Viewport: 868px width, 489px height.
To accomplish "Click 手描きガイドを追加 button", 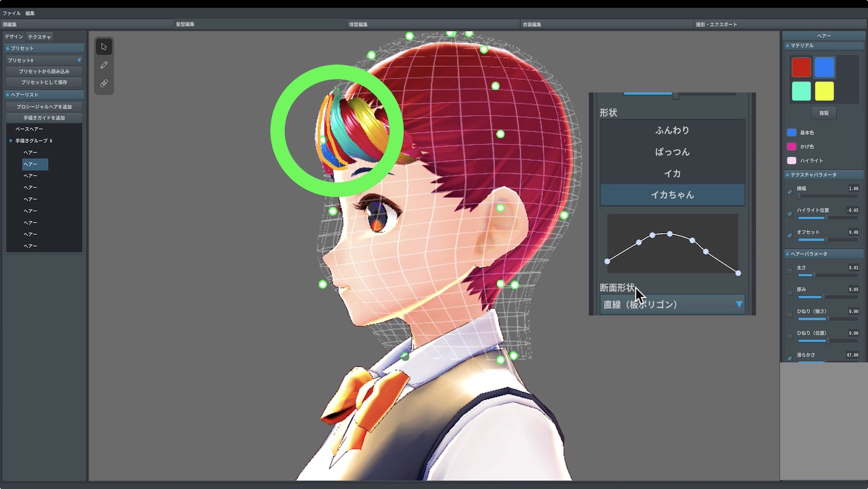I will pyautogui.click(x=44, y=117).
